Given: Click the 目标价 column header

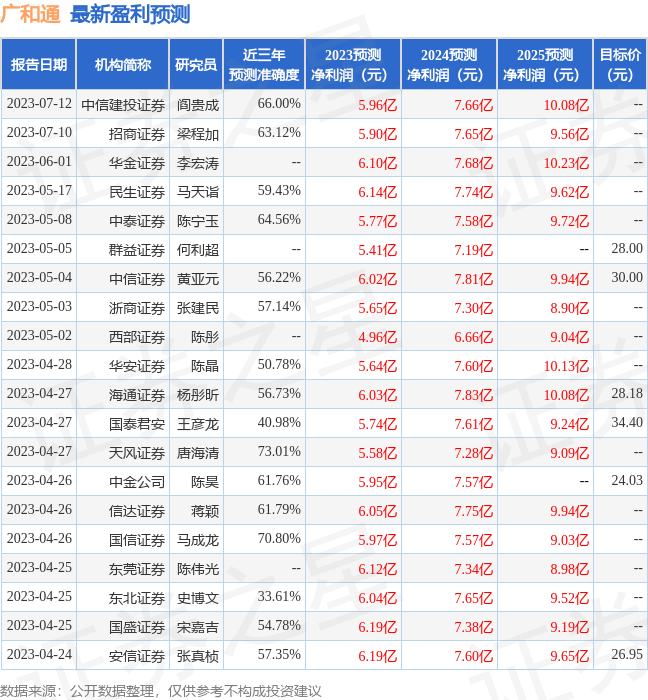Looking at the screenshot, I should pyautogui.click(x=620, y=65).
